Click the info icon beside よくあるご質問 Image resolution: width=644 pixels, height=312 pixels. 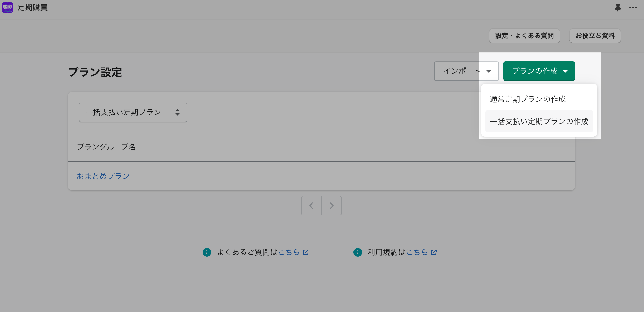[207, 252]
